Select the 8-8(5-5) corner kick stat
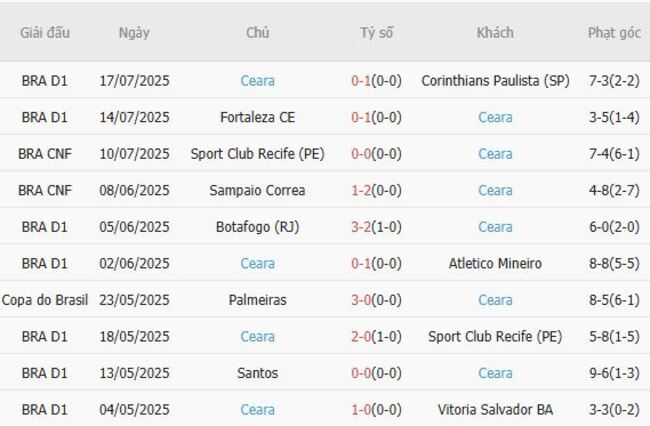 [x=614, y=263]
